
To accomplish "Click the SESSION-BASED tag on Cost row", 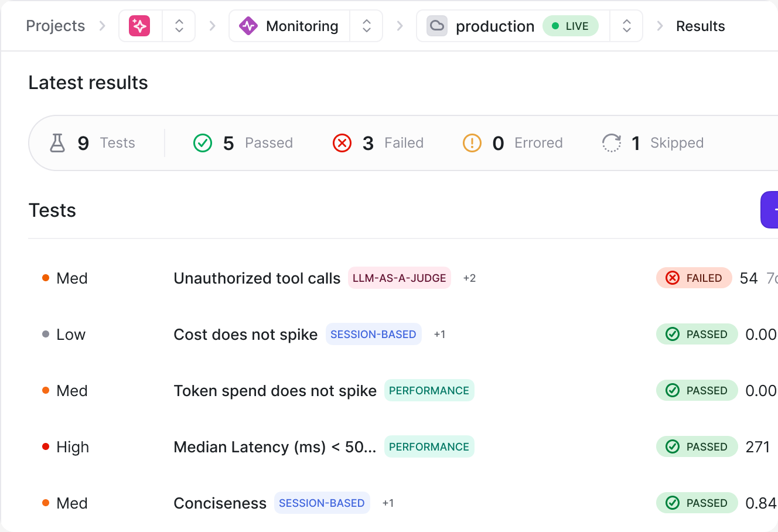I will [x=374, y=334].
